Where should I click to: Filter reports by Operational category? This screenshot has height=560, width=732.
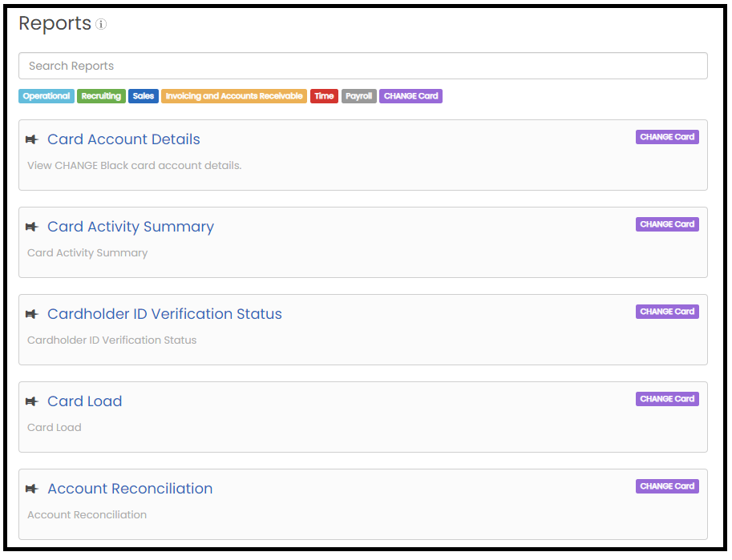point(47,96)
